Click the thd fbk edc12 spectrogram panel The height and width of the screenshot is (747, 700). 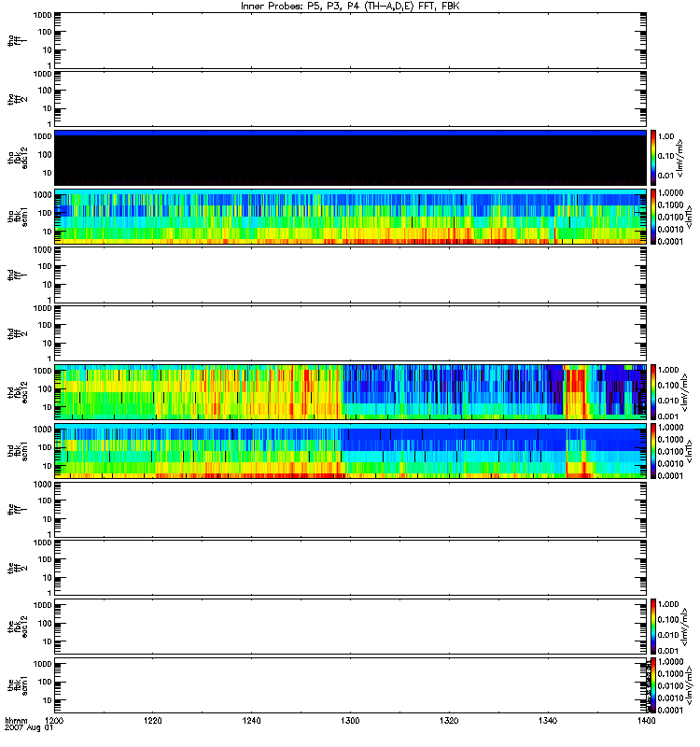point(350,392)
